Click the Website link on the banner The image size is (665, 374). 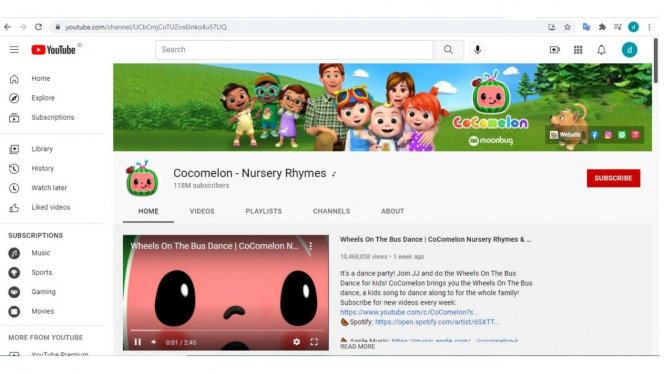coord(565,135)
